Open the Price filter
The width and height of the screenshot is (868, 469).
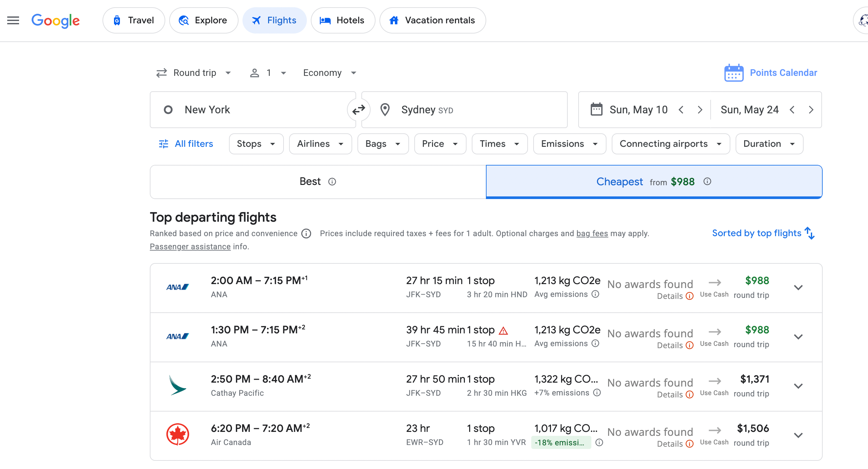pyautogui.click(x=440, y=144)
